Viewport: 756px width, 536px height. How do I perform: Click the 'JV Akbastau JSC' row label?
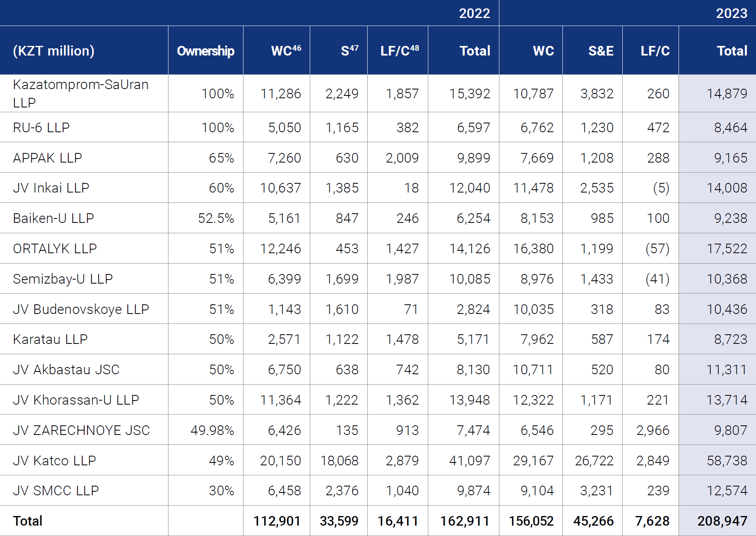click(66, 369)
